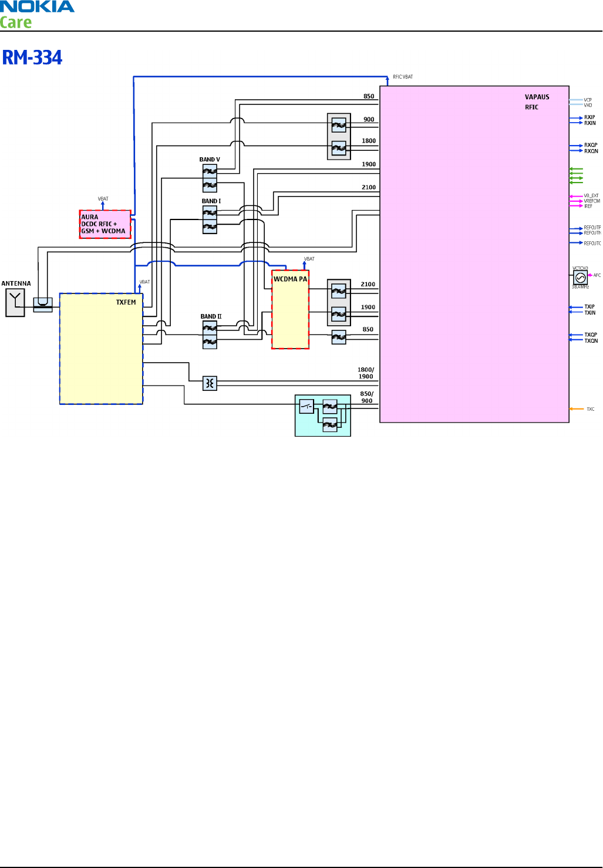This screenshot has height=868, width=603.
Task: Click the antenna symbol below ANTENNA label
Action: tap(15, 303)
